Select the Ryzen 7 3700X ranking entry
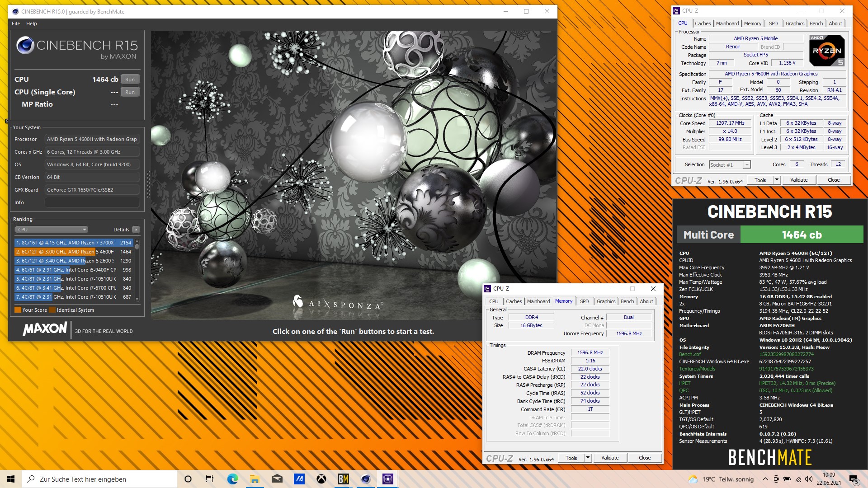The width and height of the screenshot is (868, 488). pyautogui.click(x=74, y=243)
